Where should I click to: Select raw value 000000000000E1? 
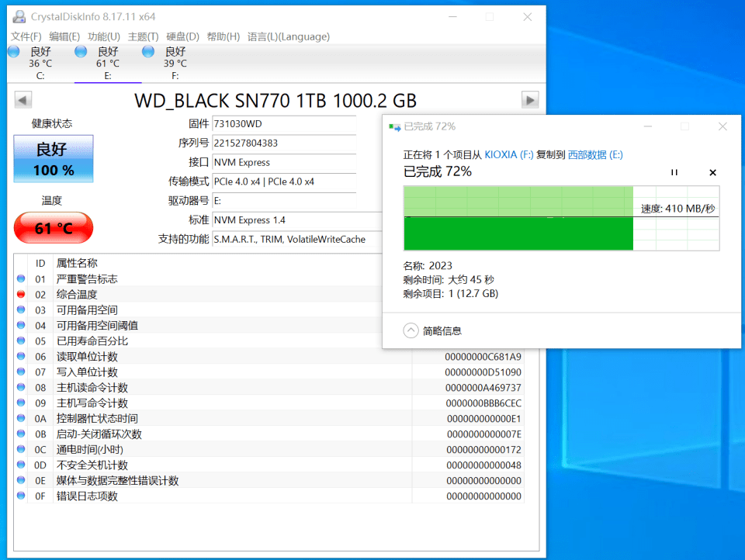(483, 419)
